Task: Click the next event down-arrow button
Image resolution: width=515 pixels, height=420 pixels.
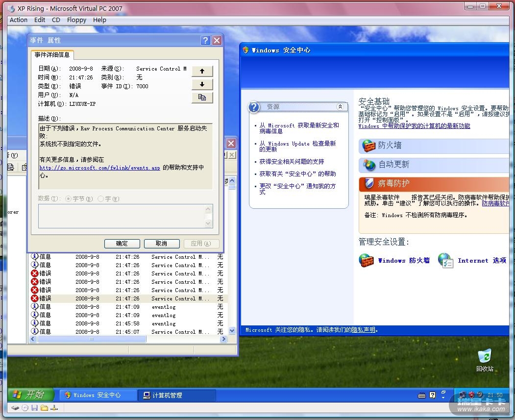Action: [202, 84]
